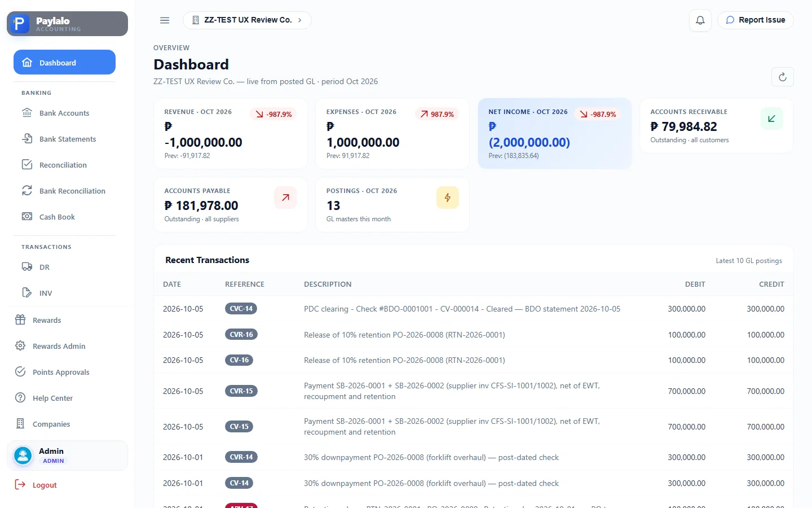Viewport: 812px width, 508px height.
Task: Click the CVR-15 reference badge
Action: point(241,391)
